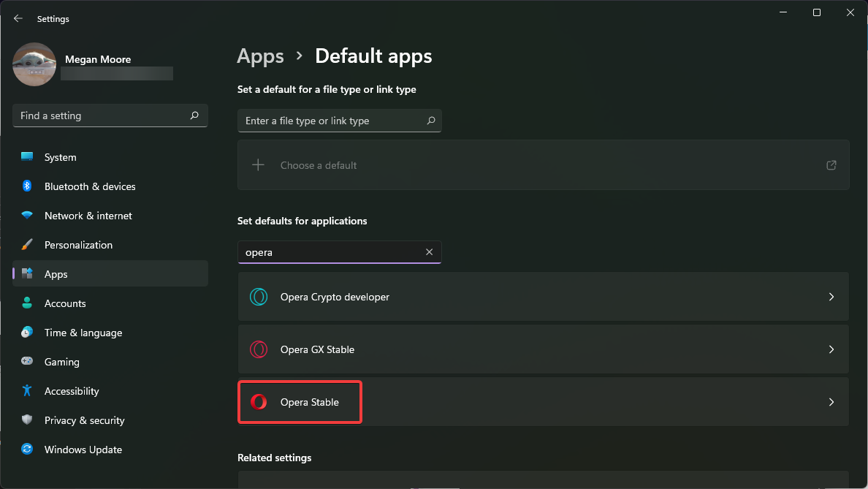Click the Privacy & security shield icon
Screen dimensions: 868x489
click(x=26, y=420)
